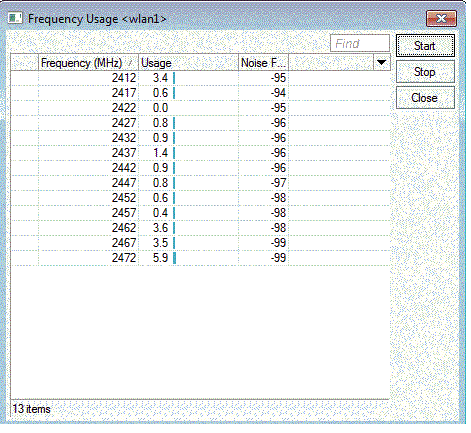This screenshot has height=433, width=471.
Task: Select the 2462 MHz row
Action: tap(200, 228)
